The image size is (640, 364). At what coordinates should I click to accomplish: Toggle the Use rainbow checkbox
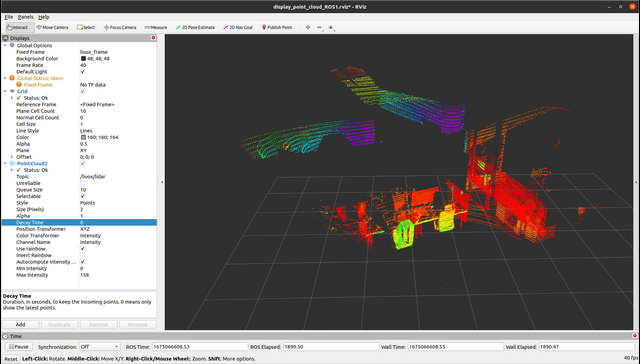[82, 249]
